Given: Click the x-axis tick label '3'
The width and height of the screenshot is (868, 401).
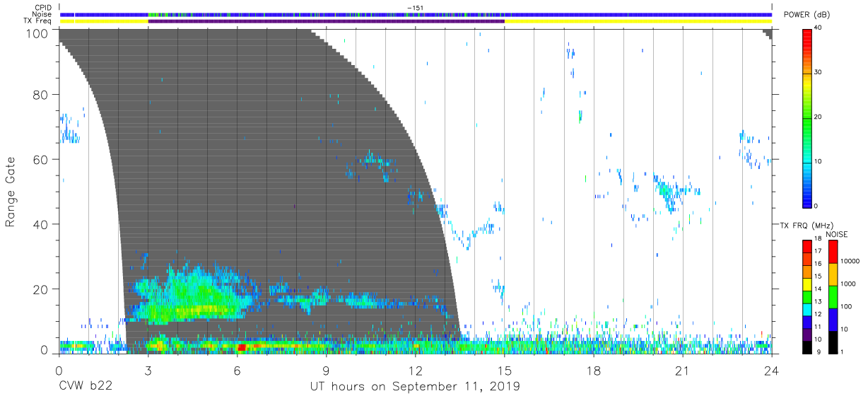Looking at the screenshot, I should (148, 371).
